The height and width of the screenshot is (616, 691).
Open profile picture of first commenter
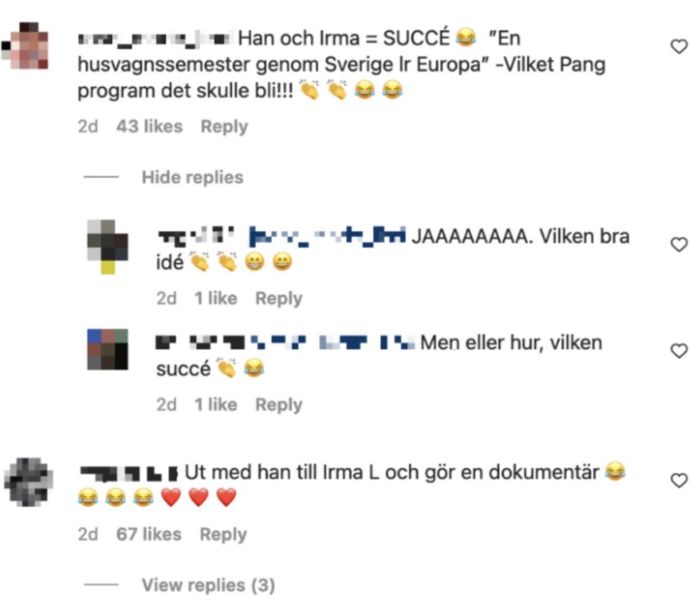(25, 46)
